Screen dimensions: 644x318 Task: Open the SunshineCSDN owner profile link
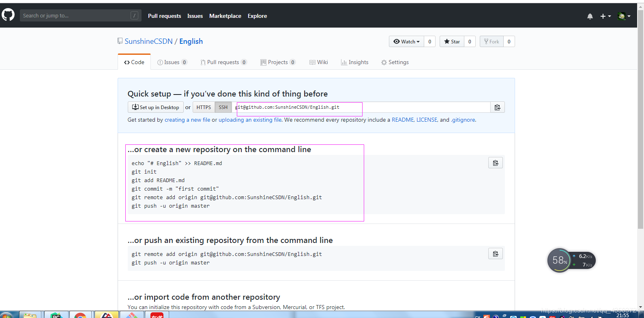(x=148, y=41)
